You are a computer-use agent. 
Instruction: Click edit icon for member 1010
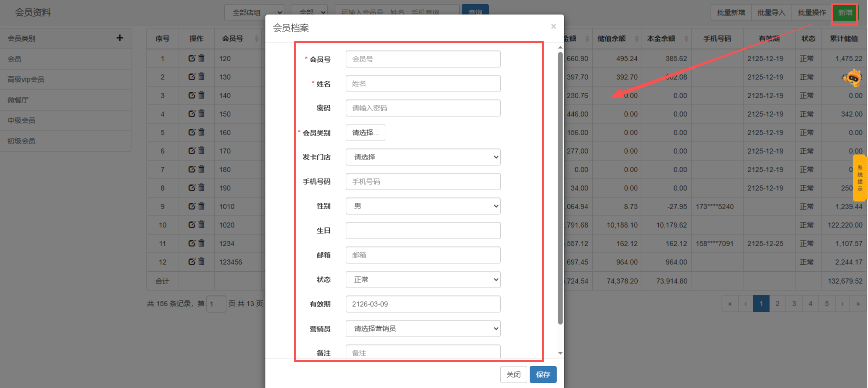tap(192, 206)
